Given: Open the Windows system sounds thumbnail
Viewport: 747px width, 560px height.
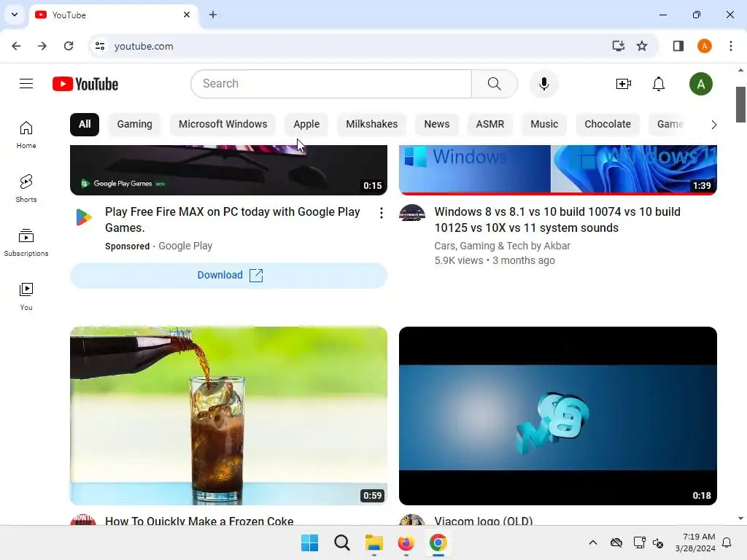Looking at the screenshot, I should click(x=558, y=170).
